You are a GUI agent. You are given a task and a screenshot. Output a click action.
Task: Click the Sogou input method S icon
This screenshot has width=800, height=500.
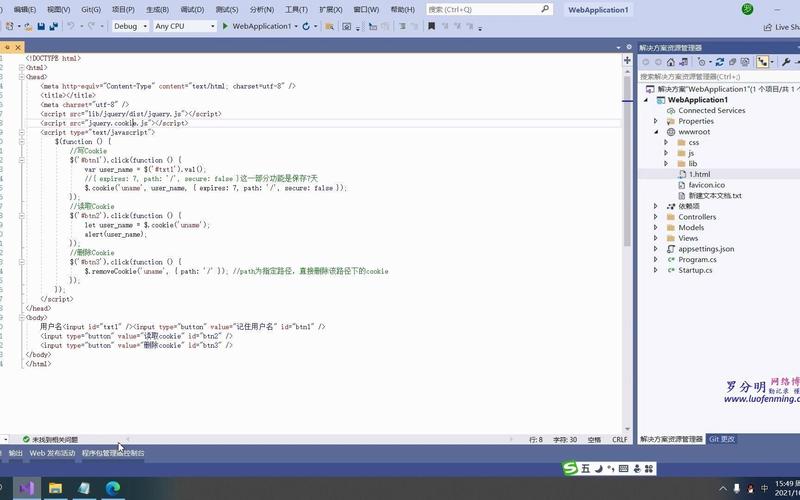click(x=569, y=468)
